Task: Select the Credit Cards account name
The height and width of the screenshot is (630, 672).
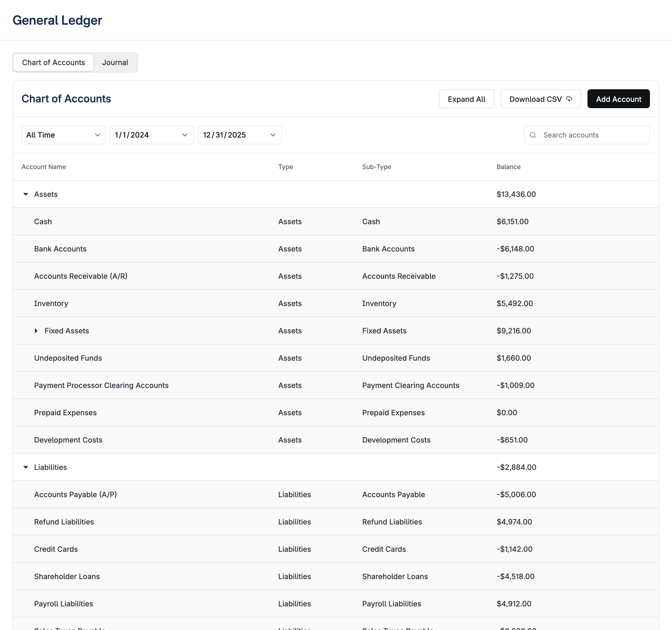Action: pyautogui.click(x=56, y=549)
